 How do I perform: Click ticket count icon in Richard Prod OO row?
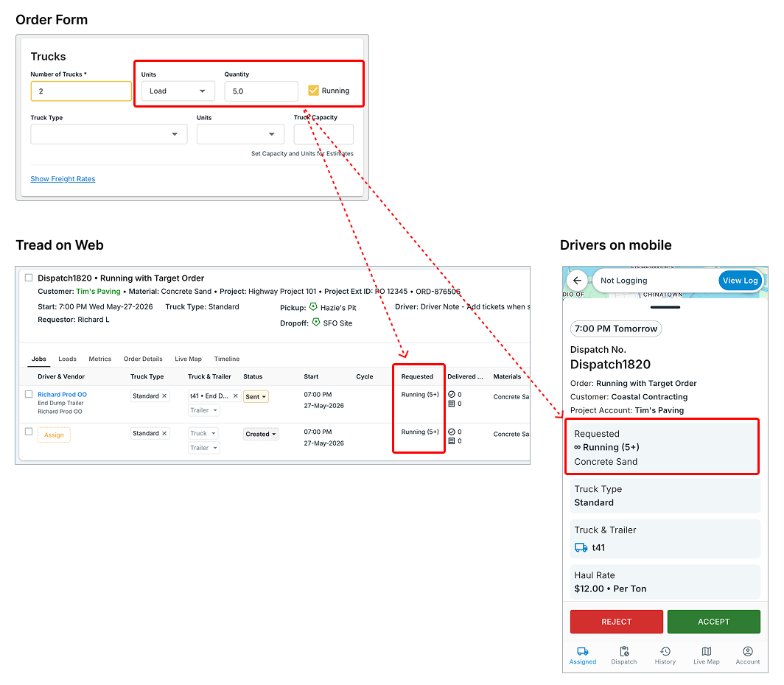tap(452, 404)
